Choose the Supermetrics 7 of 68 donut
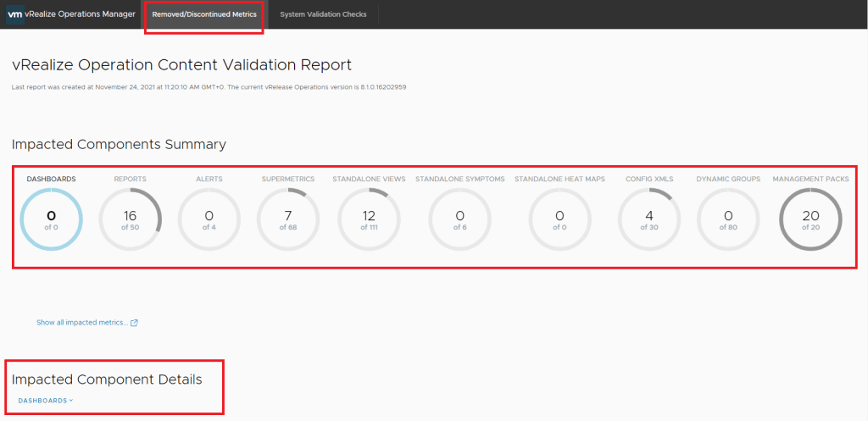Image resolution: width=868 pixels, height=421 pixels. tap(287, 219)
